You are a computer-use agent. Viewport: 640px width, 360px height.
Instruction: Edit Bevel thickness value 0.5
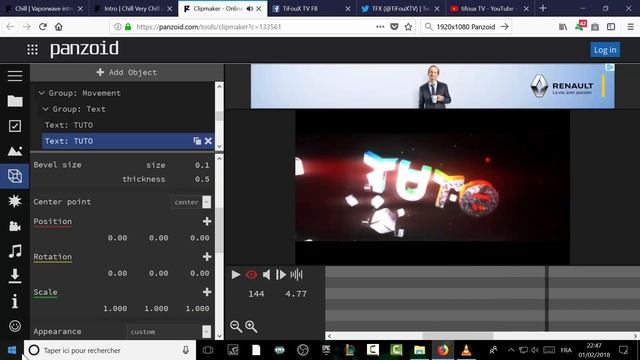coord(202,179)
